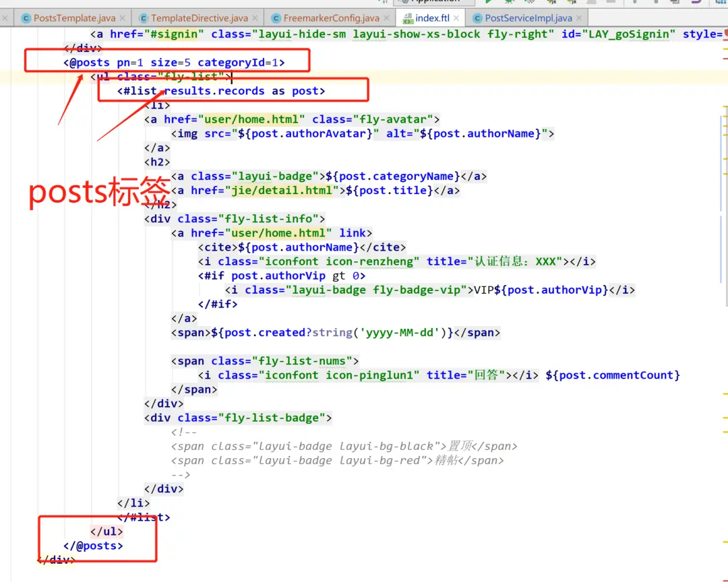Click the commented 'layui-bg-black' span line
The image size is (728, 582).
point(344,447)
